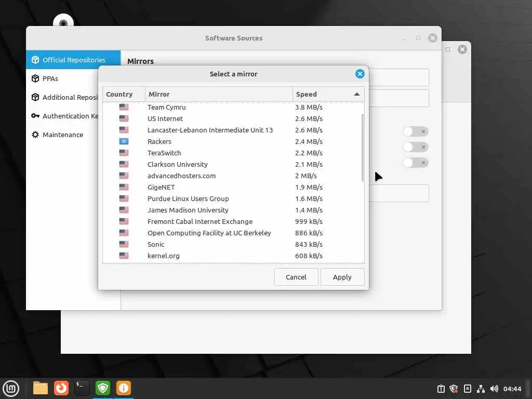
Task: Click the Maintenance gear icon
Action: point(35,135)
